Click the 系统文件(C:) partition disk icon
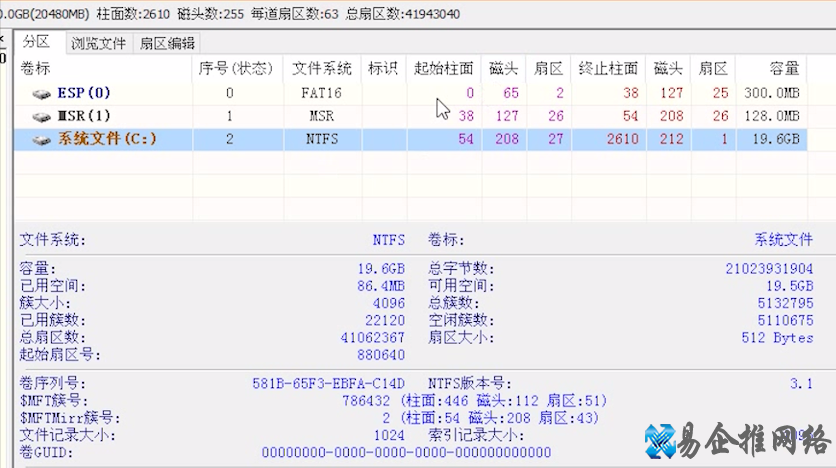This screenshot has width=836, height=468. 41,140
